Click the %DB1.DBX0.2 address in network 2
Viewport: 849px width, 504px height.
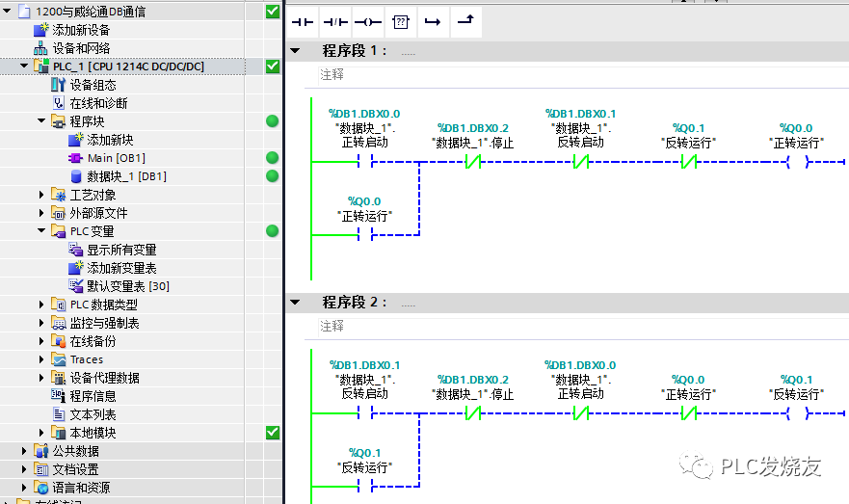(473, 380)
